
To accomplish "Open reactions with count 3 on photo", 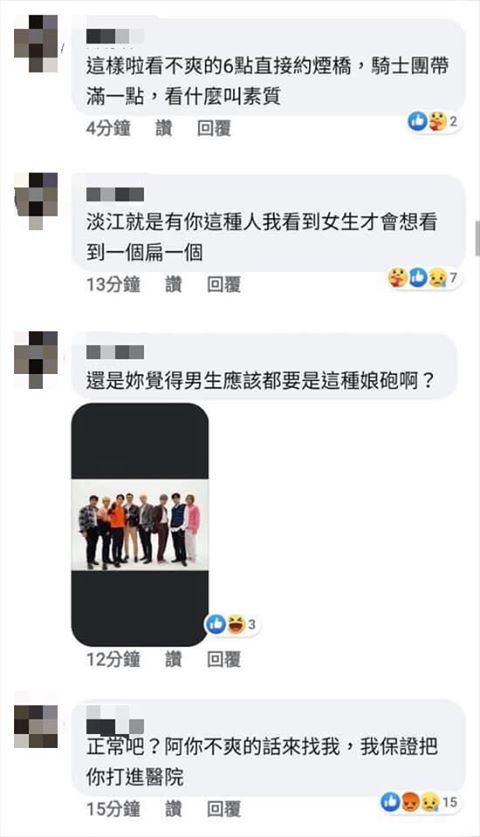I will click(x=232, y=624).
